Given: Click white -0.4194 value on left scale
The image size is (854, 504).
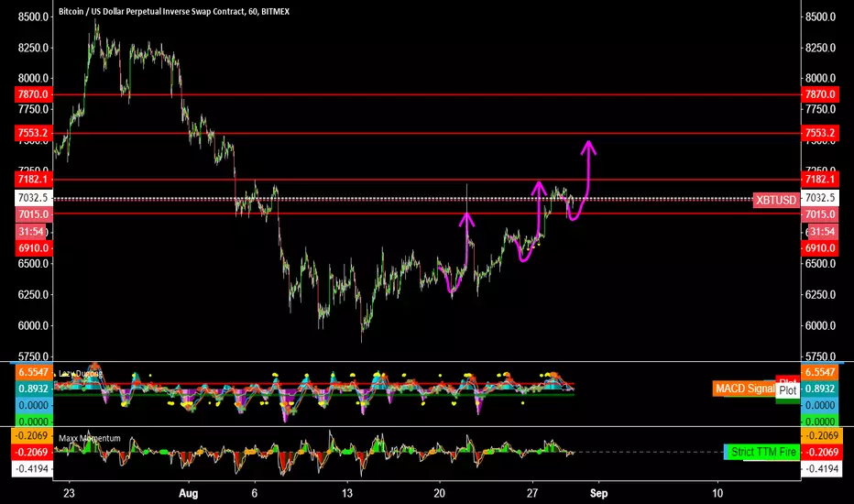Looking at the screenshot, I should [33, 468].
